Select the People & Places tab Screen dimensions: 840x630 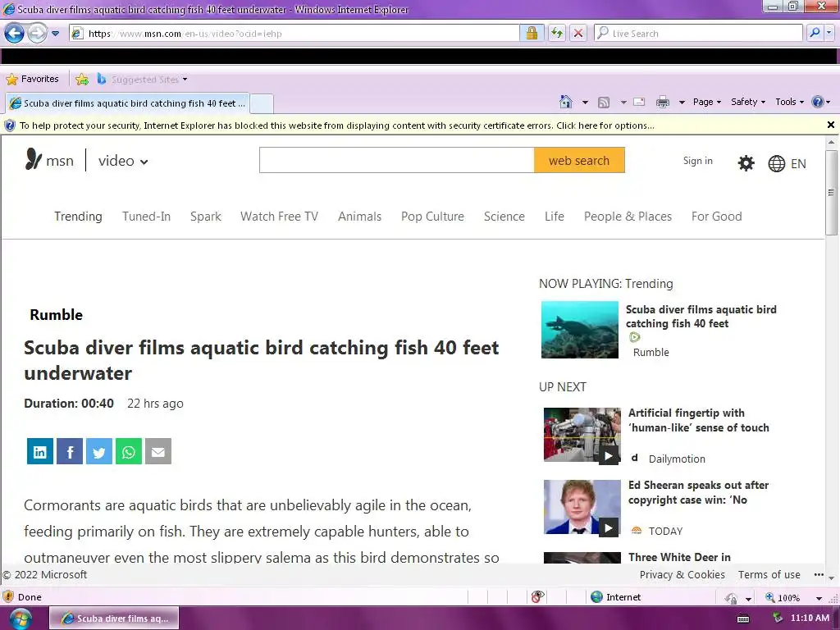(x=628, y=217)
